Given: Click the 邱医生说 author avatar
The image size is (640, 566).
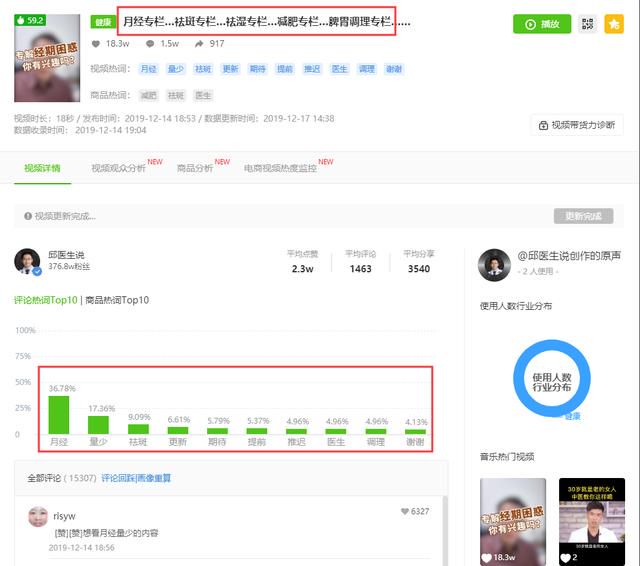Looking at the screenshot, I should pyautogui.click(x=27, y=262).
